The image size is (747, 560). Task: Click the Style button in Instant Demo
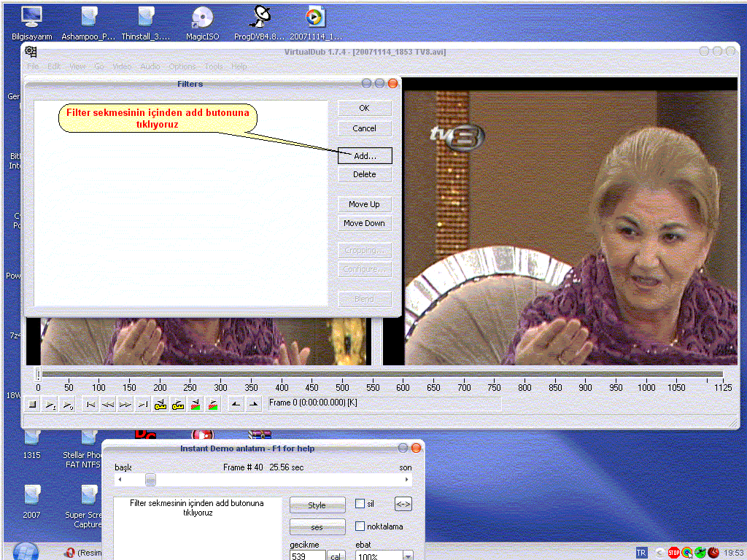tap(317, 505)
